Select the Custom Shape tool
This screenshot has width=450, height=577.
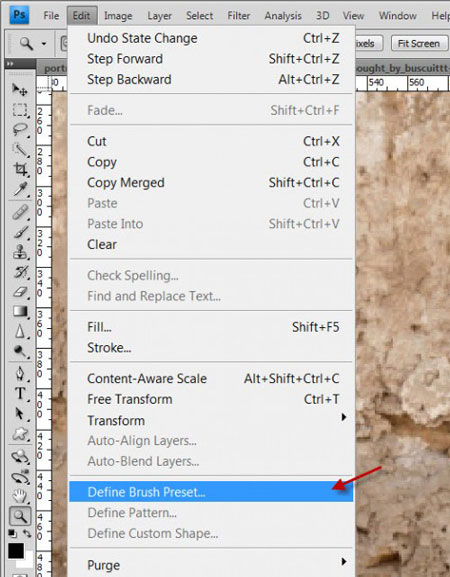[20, 434]
